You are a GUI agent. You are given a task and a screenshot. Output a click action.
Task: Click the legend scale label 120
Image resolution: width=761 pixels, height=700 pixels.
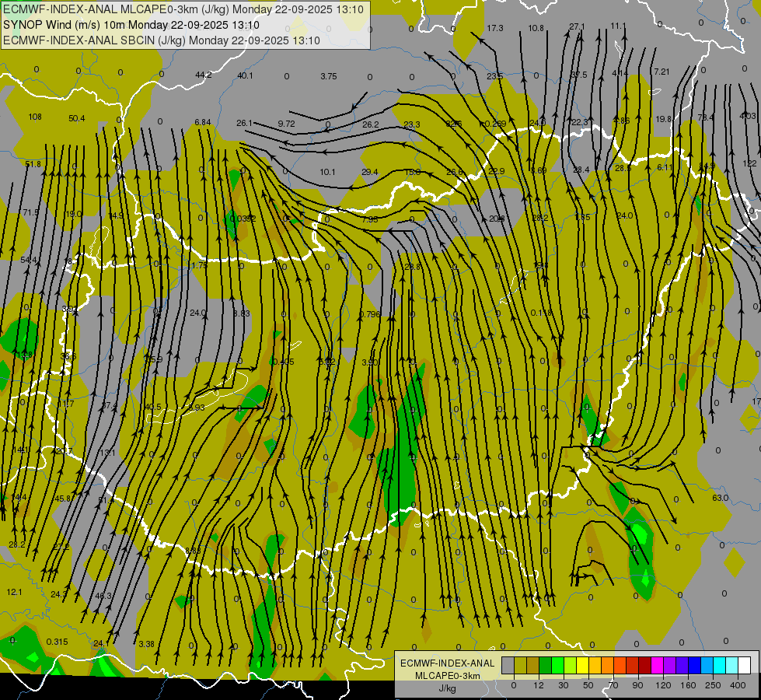click(664, 685)
